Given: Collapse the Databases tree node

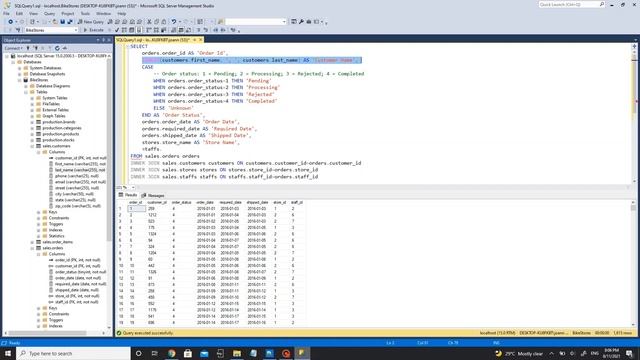Looking at the screenshot, I should pyautogui.click(x=13, y=62).
